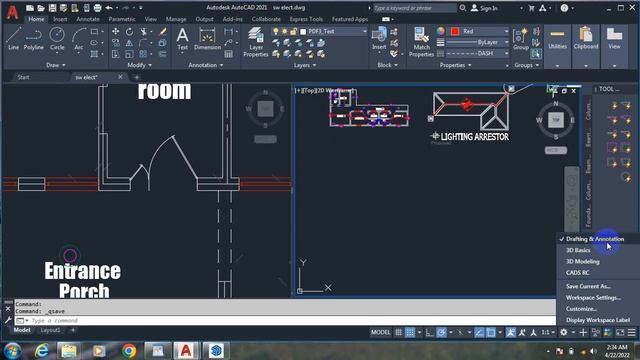The image size is (640, 360).
Task: Click the Open file folder icon
Action: [x=41, y=8]
